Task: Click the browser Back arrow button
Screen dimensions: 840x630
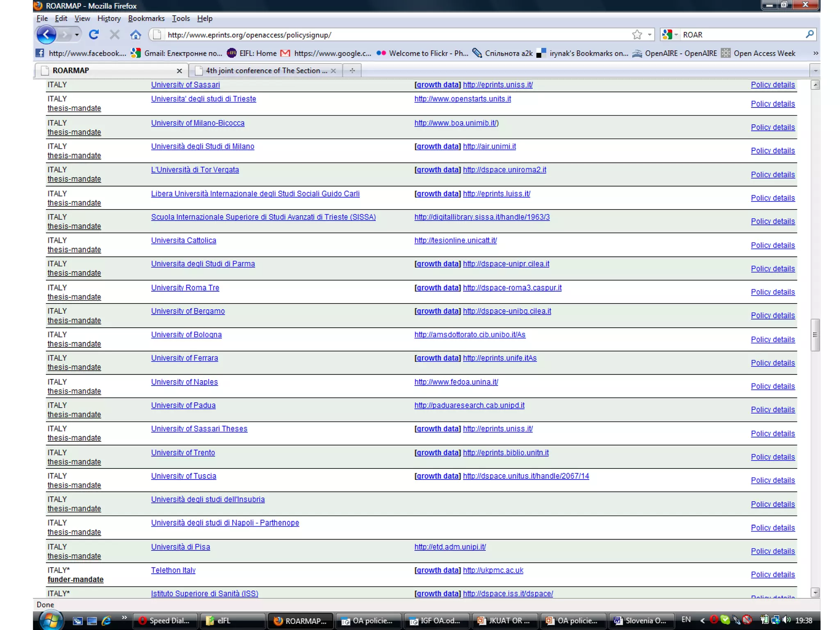Action: 46,35
